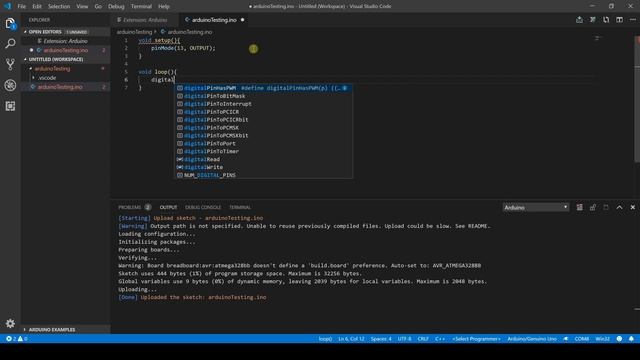Open the Edit menu
The height and width of the screenshot is (360, 640).
[x=37, y=6]
